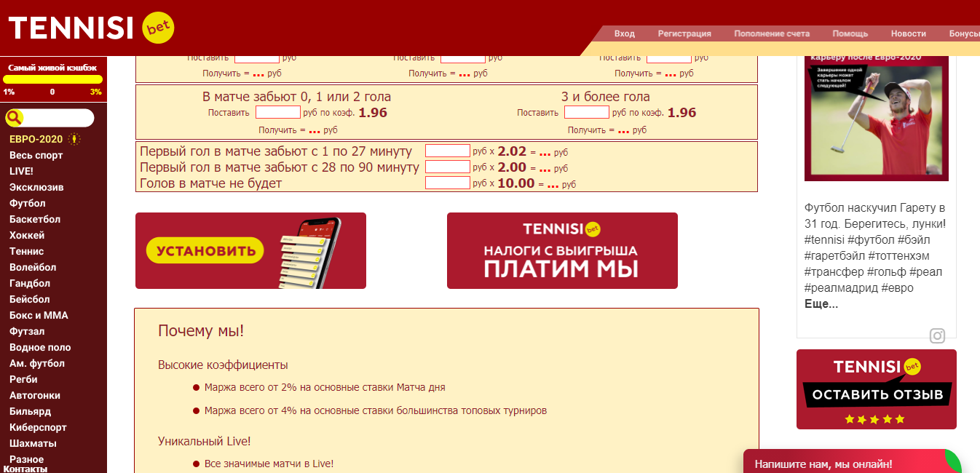The height and width of the screenshot is (473, 980).
Task: Click the 2.02 odds value
Action: click(512, 151)
